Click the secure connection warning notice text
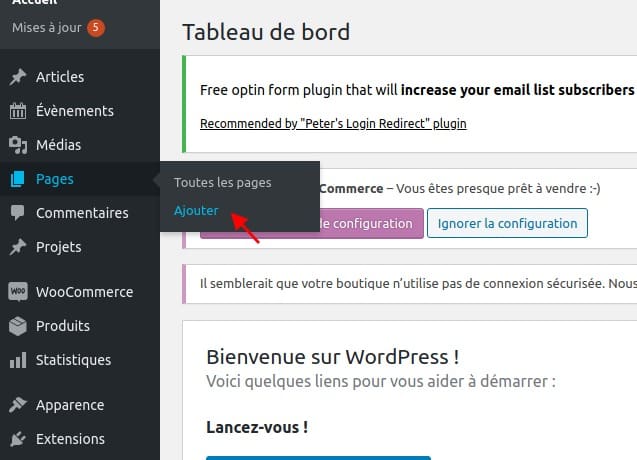This screenshot has height=460, width=637. pyautogui.click(x=418, y=284)
